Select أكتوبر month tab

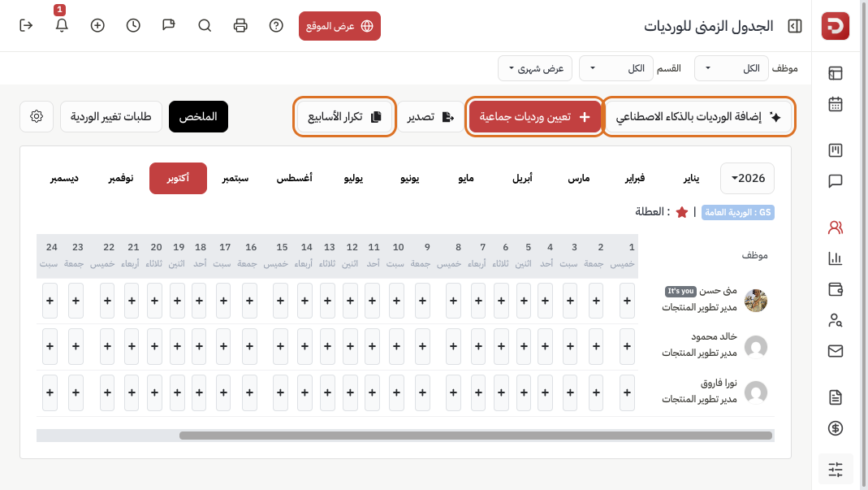pyautogui.click(x=179, y=178)
